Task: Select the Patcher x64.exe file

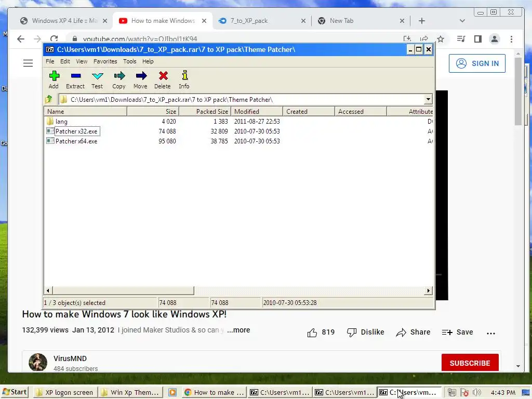Action: (x=76, y=141)
